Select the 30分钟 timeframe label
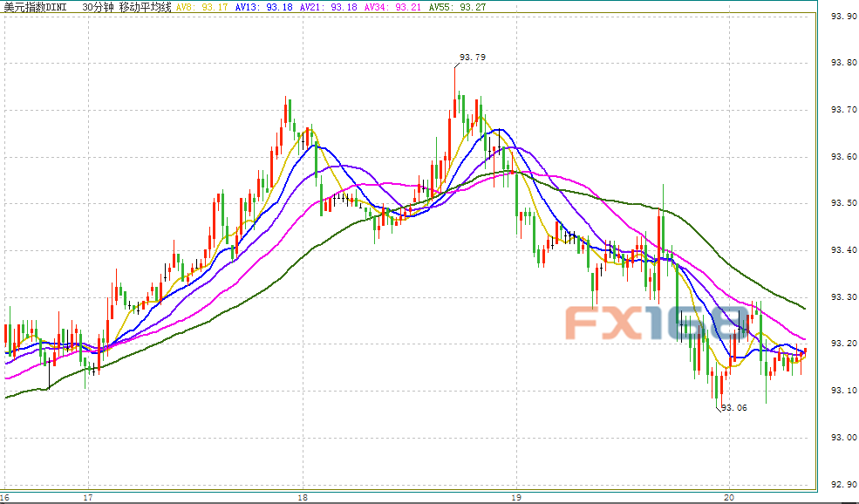Screen dimensions: 859x504 pos(98,7)
